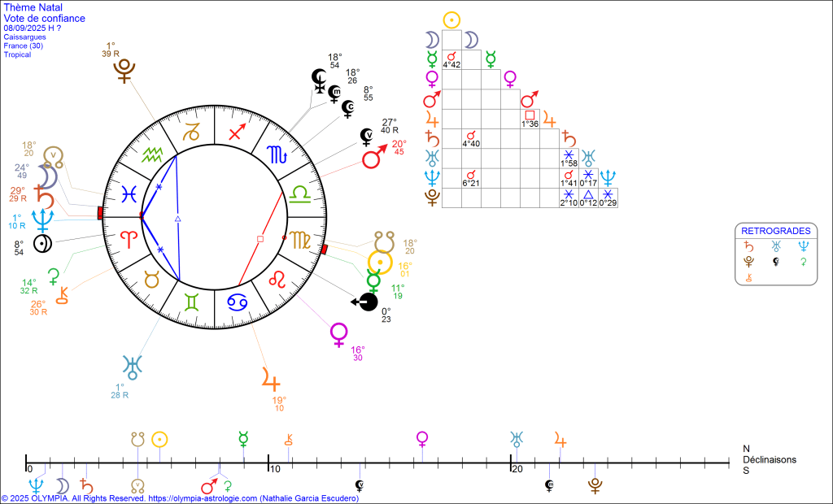Select the Scorpio sign in the zodiac wheel
This screenshot has height=504, width=833.
[277, 152]
